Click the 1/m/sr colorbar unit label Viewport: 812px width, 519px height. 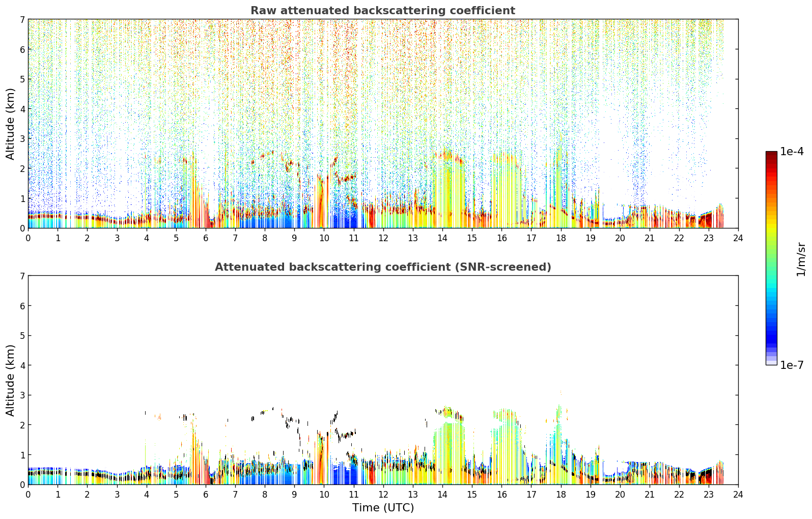(x=801, y=259)
